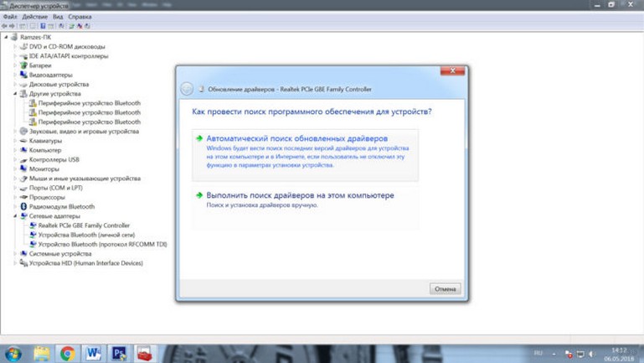Click the computer icon beside Ramzes-ПК

click(x=14, y=37)
